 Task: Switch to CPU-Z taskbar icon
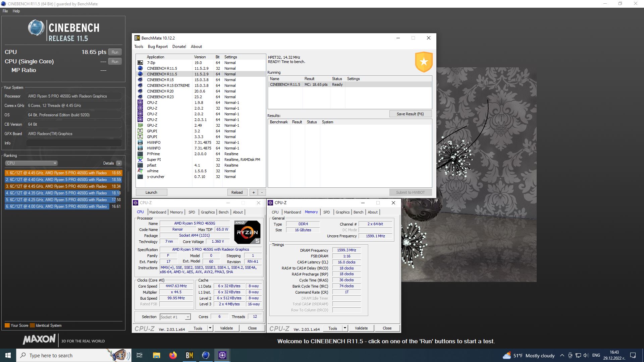pos(222,355)
